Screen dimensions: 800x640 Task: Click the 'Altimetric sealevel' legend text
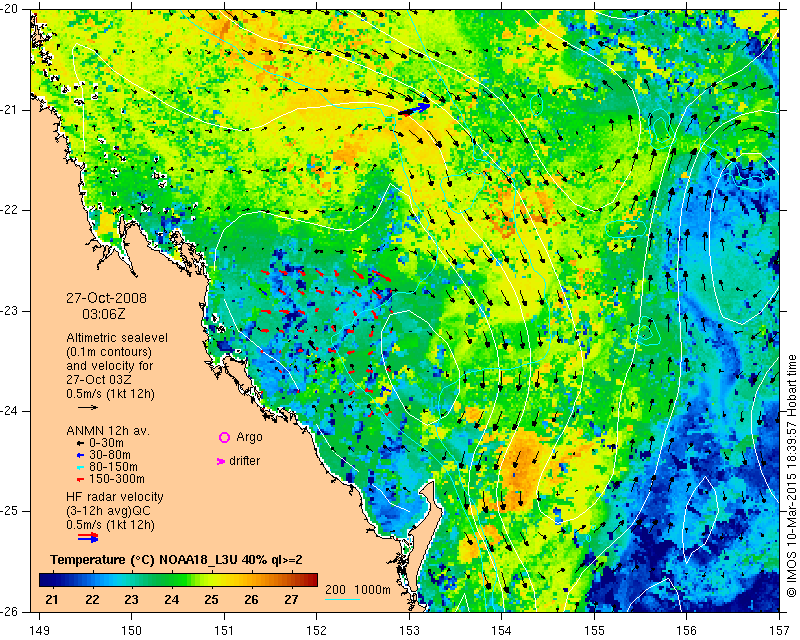point(117,338)
